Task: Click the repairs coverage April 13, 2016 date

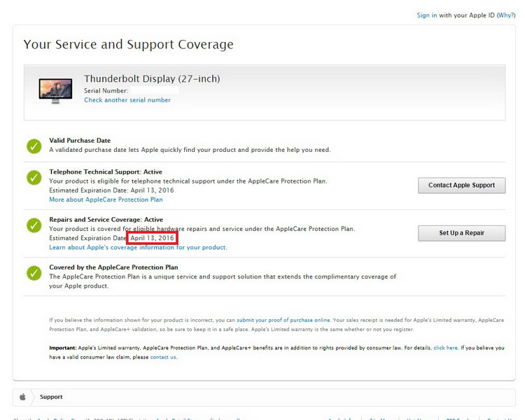Action: pos(152,238)
